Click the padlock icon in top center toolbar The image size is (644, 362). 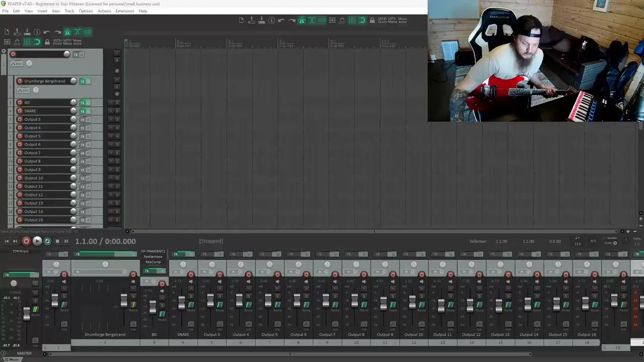372,20
